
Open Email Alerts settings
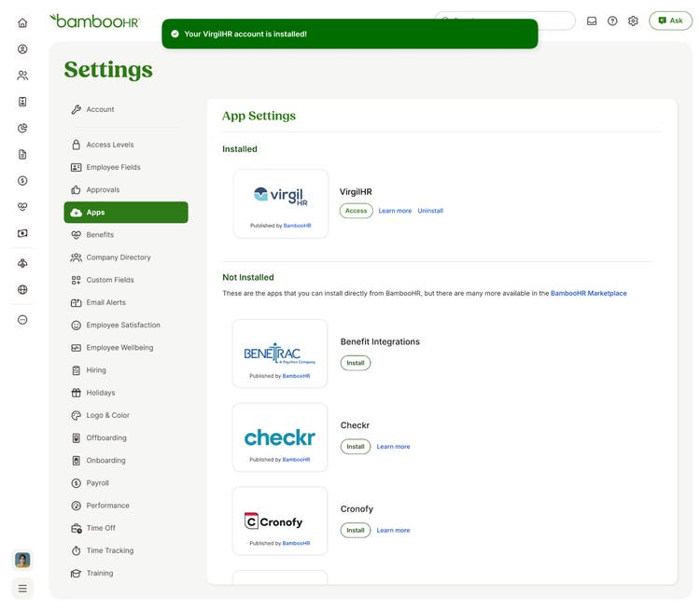(x=126, y=302)
